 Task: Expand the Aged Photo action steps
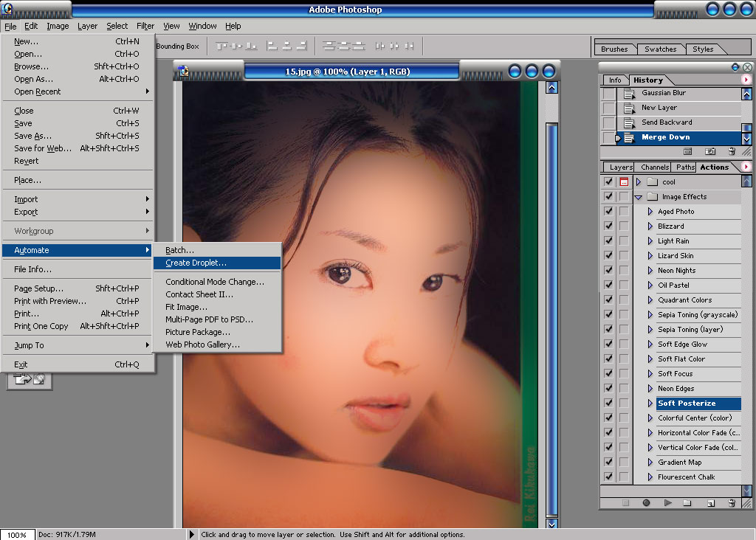[650, 211]
